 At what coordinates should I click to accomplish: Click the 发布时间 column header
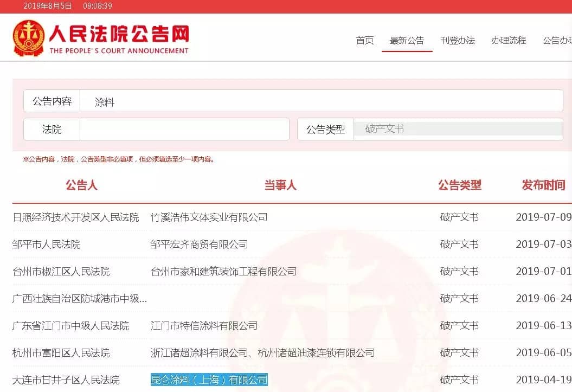coord(543,185)
